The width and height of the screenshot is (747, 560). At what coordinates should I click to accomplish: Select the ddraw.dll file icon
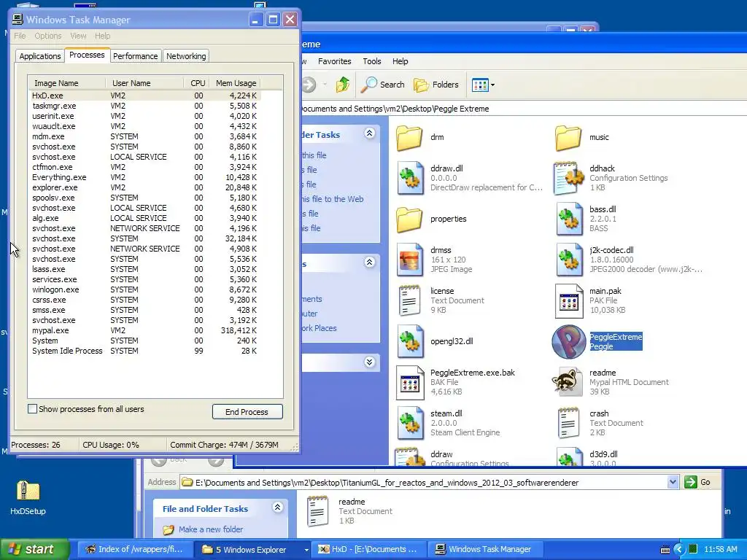click(x=410, y=178)
